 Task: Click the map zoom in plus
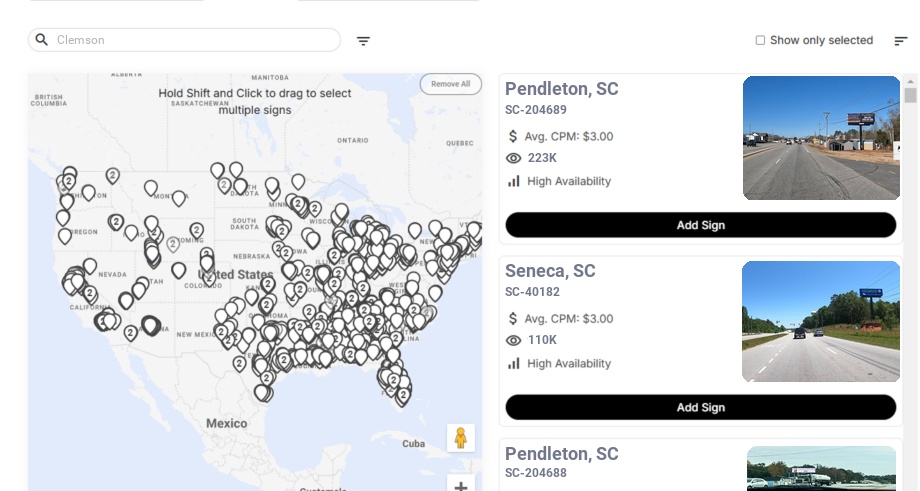(x=461, y=486)
